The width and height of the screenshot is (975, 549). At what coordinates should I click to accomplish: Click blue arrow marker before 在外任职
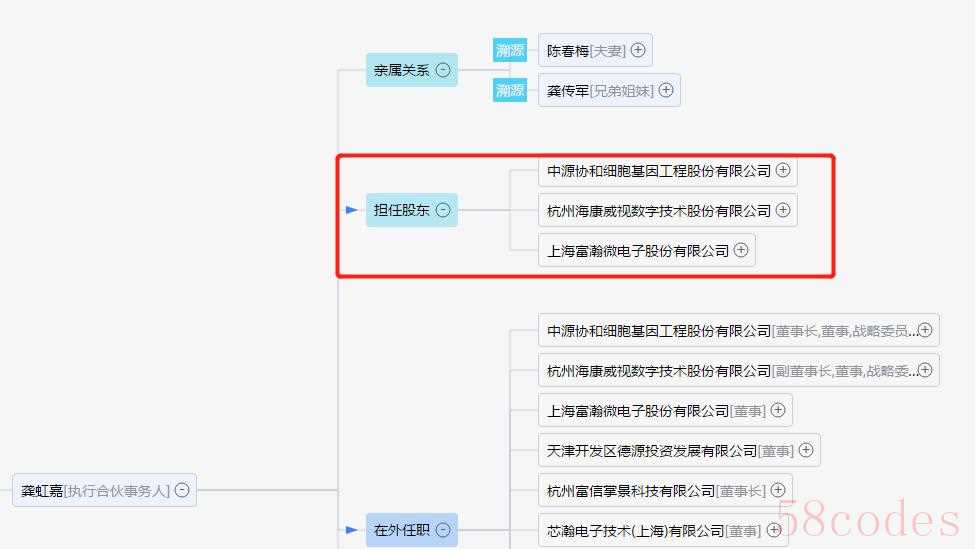351,530
